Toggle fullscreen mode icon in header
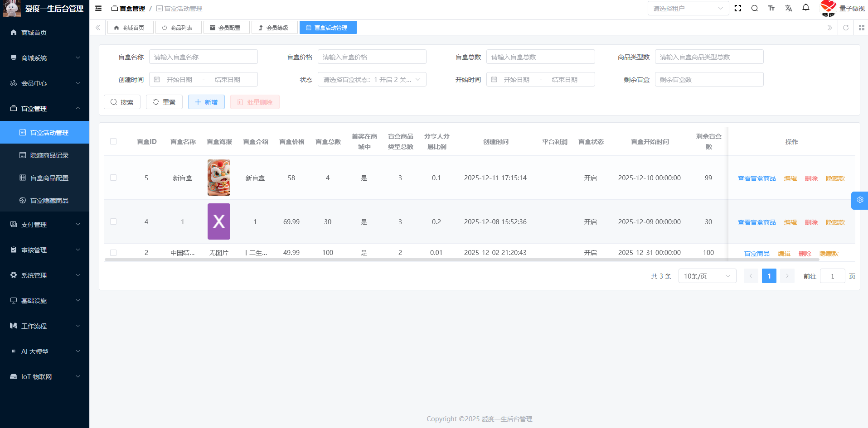 pos(738,8)
